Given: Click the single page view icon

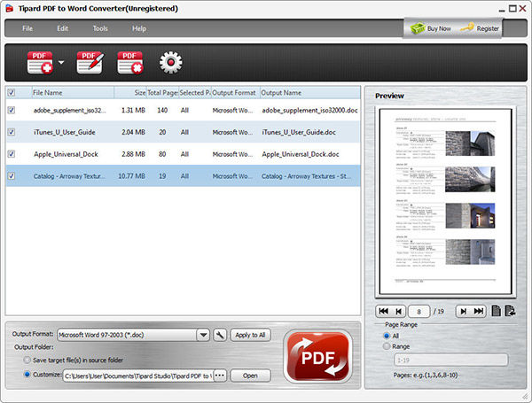Looking at the screenshot, I should pyautogui.click(x=496, y=311).
